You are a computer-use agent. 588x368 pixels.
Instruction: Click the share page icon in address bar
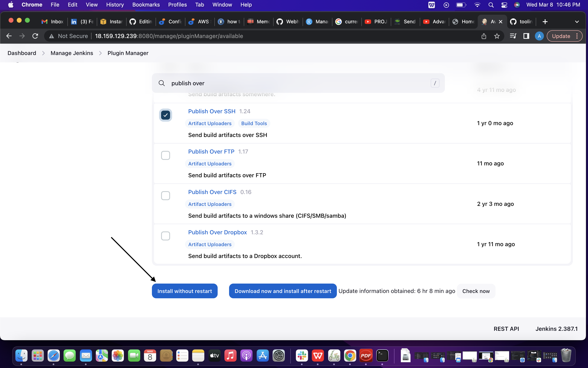click(x=484, y=36)
